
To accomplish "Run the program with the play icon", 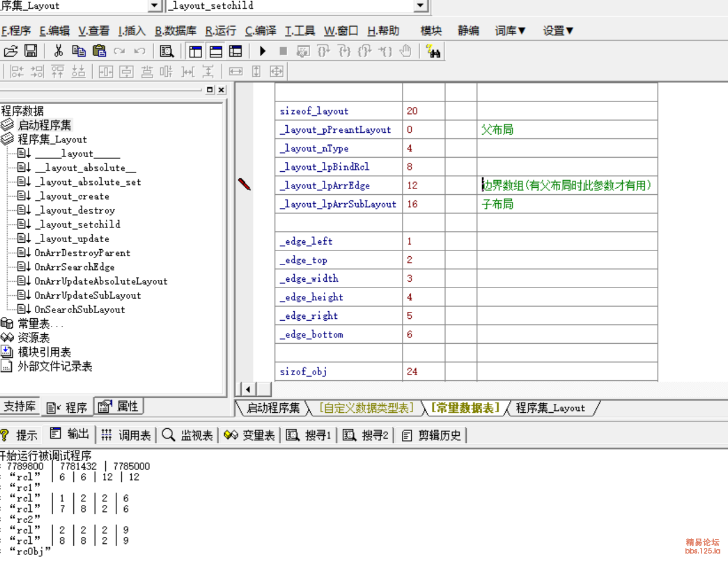I will pos(263,51).
